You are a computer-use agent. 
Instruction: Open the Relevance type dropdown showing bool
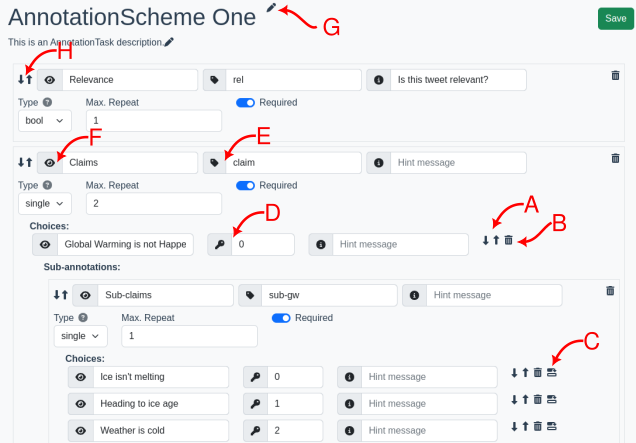click(x=43, y=121)
